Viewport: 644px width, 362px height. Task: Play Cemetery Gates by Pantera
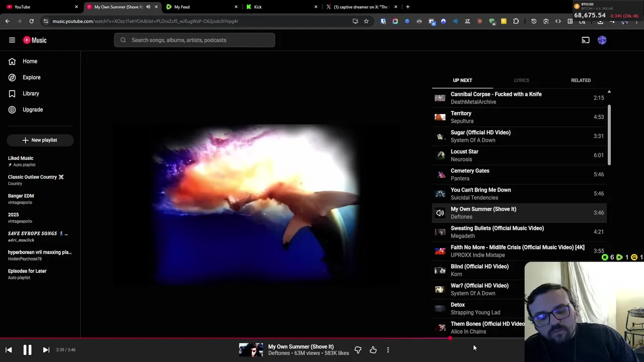519,174
